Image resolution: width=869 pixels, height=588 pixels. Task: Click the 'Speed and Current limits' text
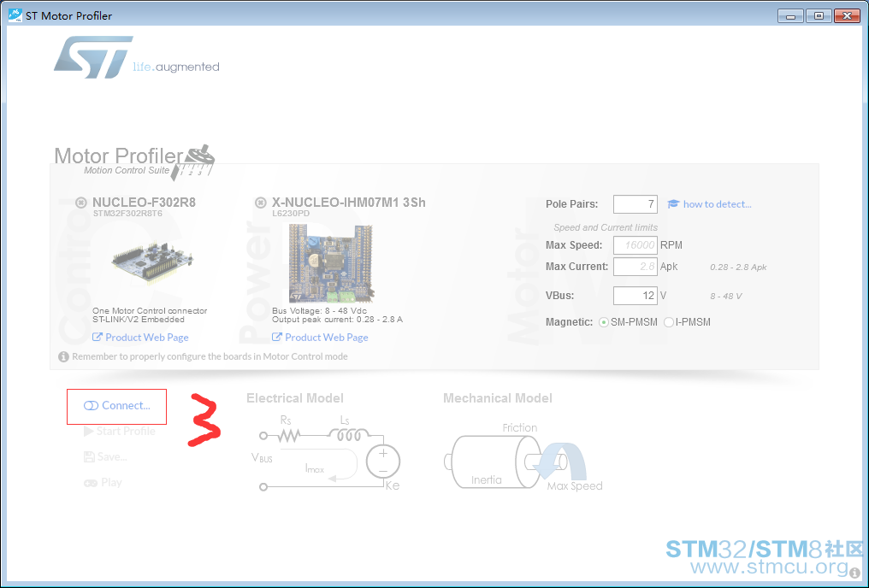click(606, 227)
